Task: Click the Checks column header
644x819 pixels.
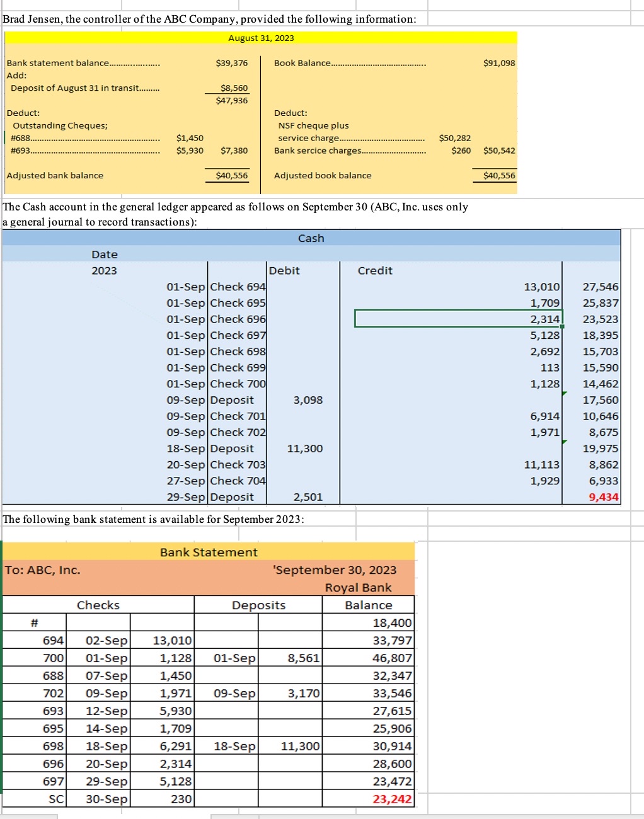Action: click(x=98, y=605)
